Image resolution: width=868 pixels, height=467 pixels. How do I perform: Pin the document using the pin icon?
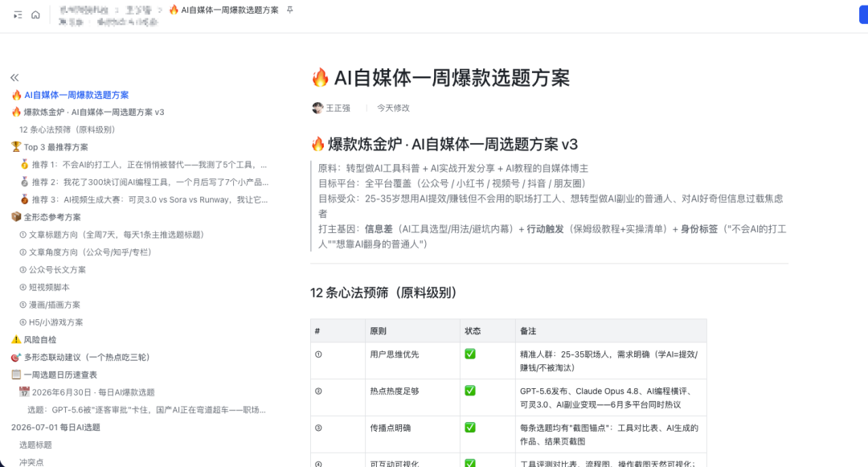pos(289,10)
